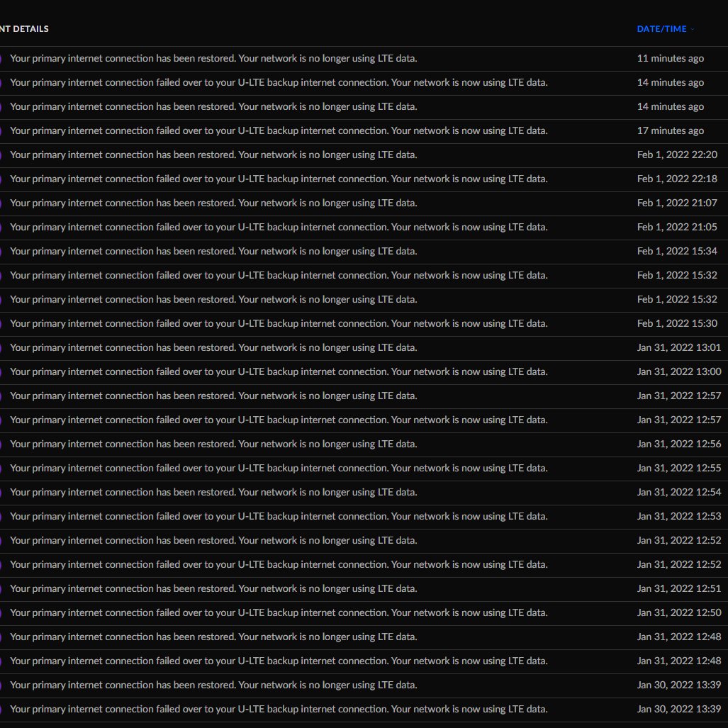Toggle the sort arrow beside DATE/TIME

click(693, 29)
